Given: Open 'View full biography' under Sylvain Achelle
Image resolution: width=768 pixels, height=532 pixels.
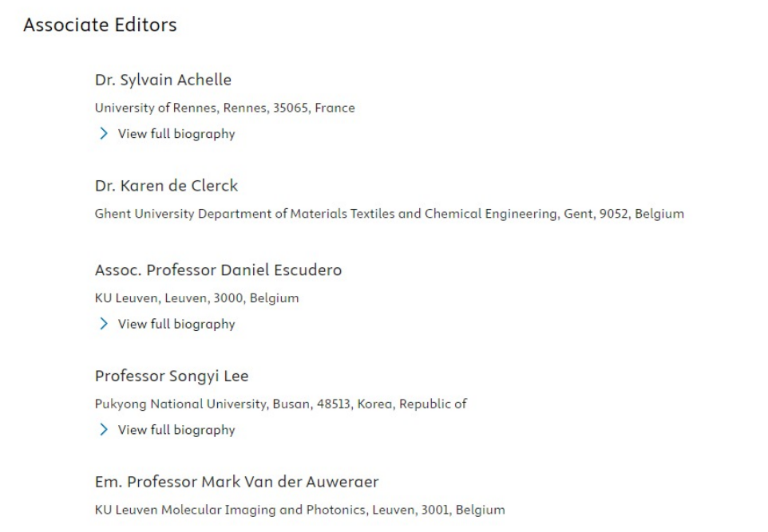Looking at the screenshot, I should click(x=176, y=134).
